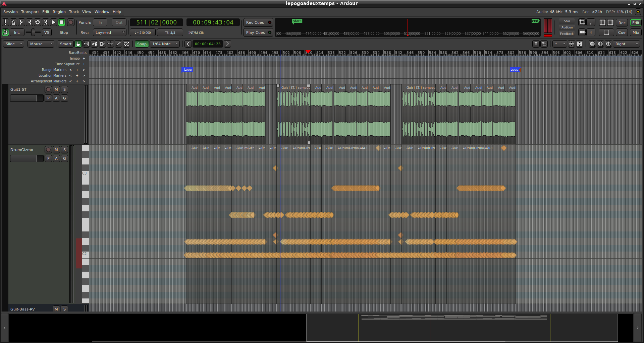Open the Layered record mode dropdown
This screenshot has width=644, height=343.
tap(109, 32)
